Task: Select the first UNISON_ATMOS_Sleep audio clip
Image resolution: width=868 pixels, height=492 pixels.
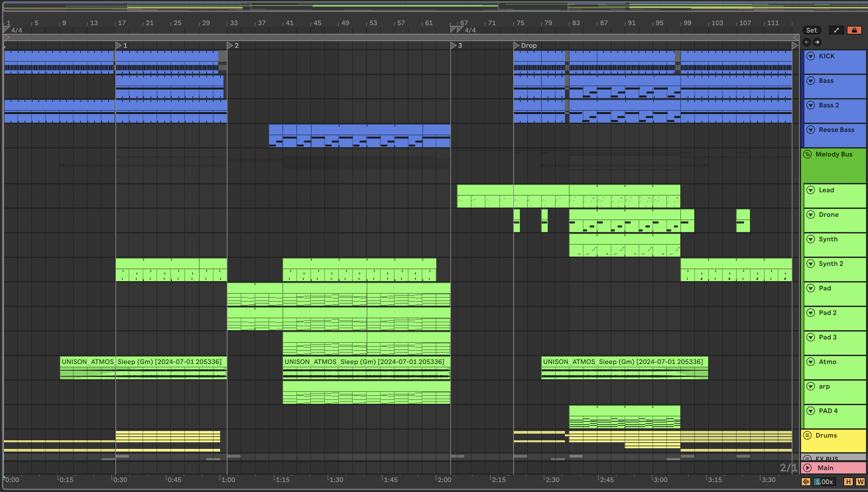Action: (142, 362)
